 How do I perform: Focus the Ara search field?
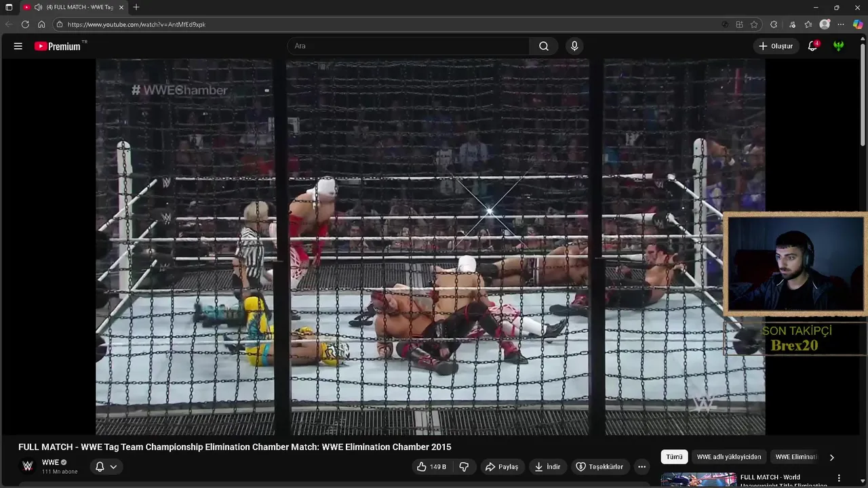point(408,46)
